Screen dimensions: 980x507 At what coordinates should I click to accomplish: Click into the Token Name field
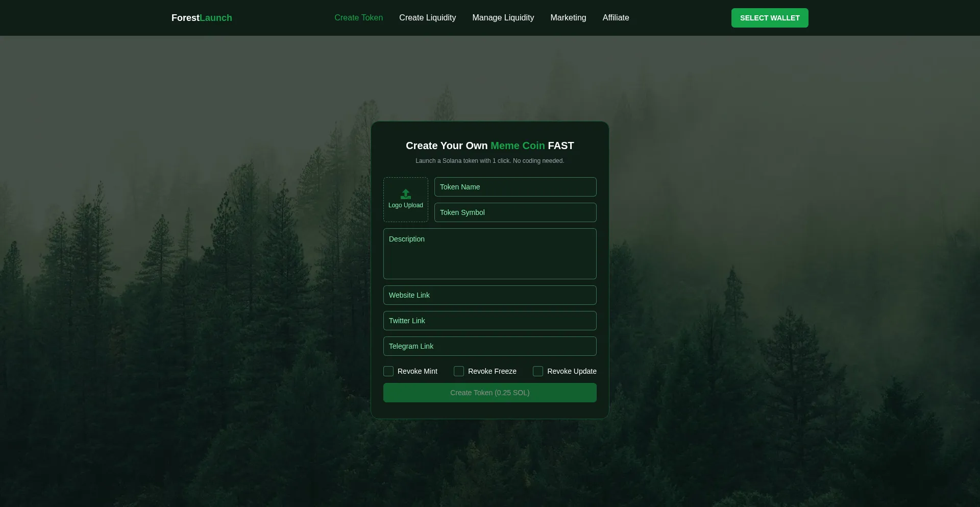pyautogui.click(x=515, y=187)
